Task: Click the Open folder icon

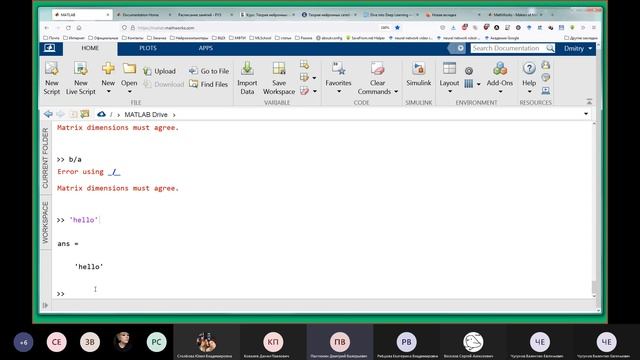Action: coord(129,69)
